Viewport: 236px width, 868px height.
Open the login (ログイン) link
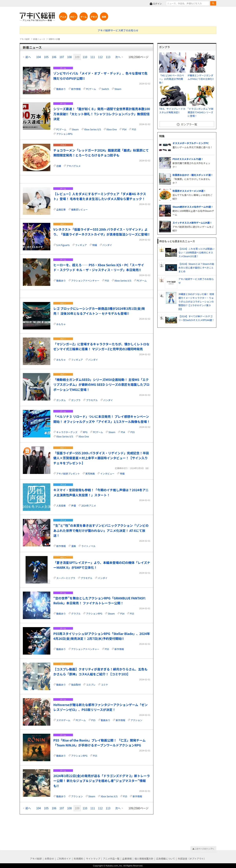[156, 3]
